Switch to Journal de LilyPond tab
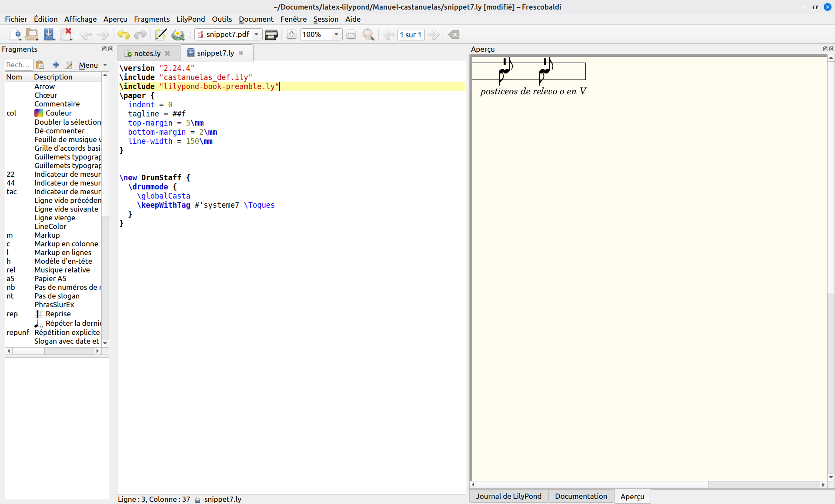 pos(508,496)
